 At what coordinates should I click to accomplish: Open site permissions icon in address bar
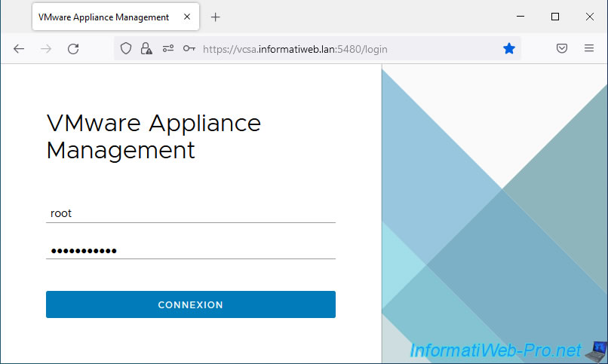pyautogui.click(x=168, y=48)
